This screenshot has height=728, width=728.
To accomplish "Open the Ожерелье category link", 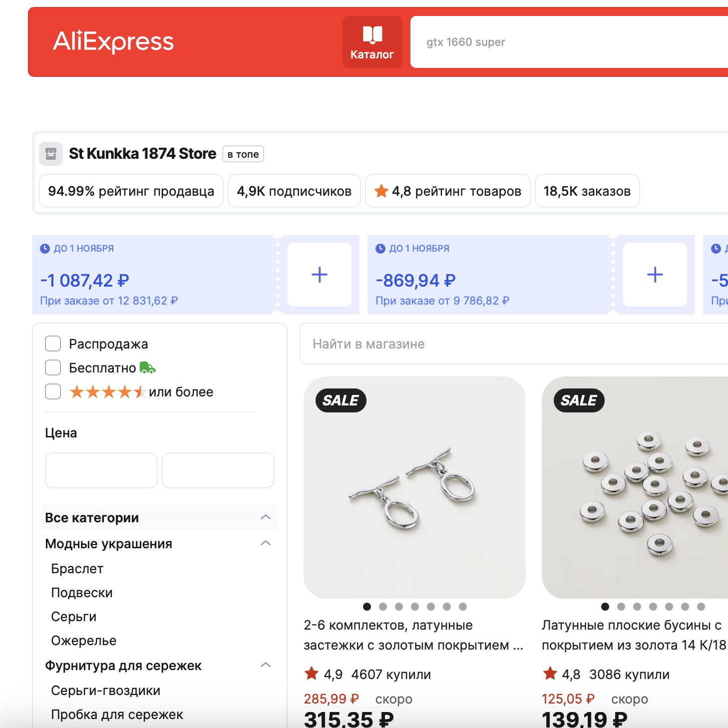I will tap(84, 641).
